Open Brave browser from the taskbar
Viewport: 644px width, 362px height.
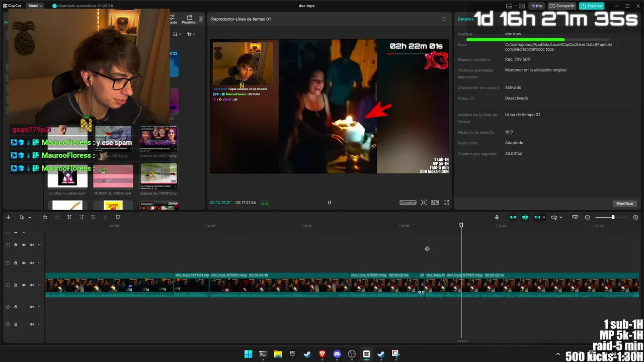tap(322, 354)
